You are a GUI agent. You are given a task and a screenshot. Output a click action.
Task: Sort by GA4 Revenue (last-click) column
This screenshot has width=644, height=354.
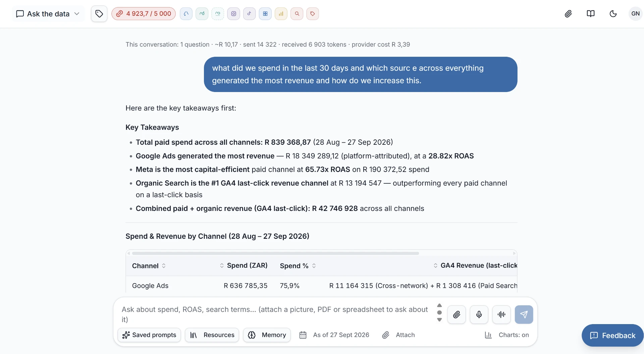pos(475,266)
